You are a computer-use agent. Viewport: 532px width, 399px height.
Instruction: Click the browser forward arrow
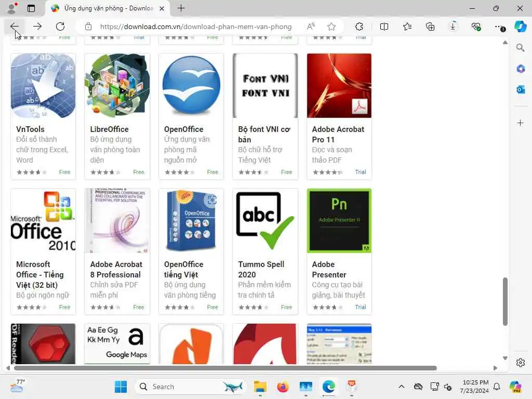click(x=37, y=26)
